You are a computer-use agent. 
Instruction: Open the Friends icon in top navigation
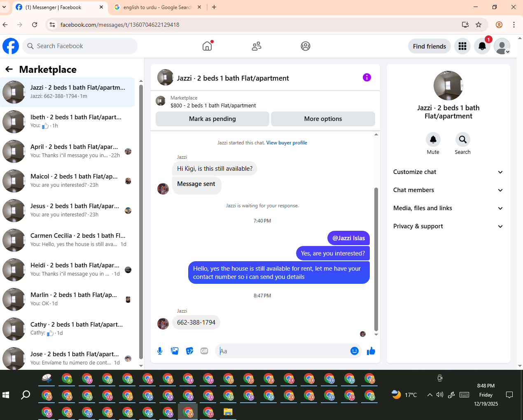click(x=257, y=46)
